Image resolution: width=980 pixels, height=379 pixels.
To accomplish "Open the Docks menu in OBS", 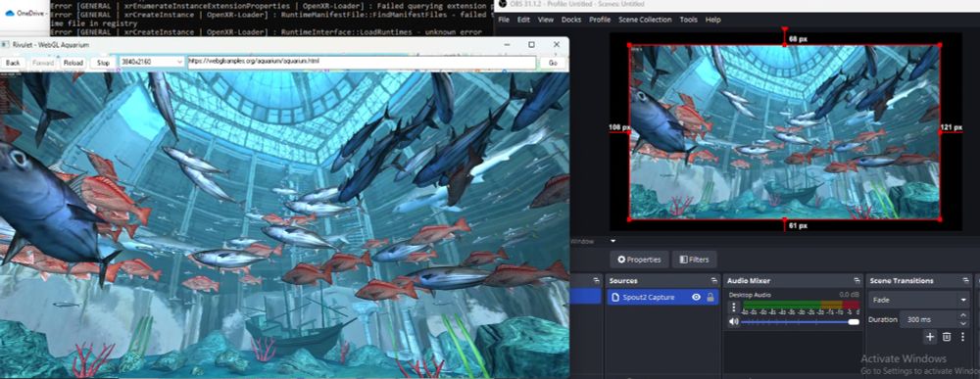I will tap(571, 20).
